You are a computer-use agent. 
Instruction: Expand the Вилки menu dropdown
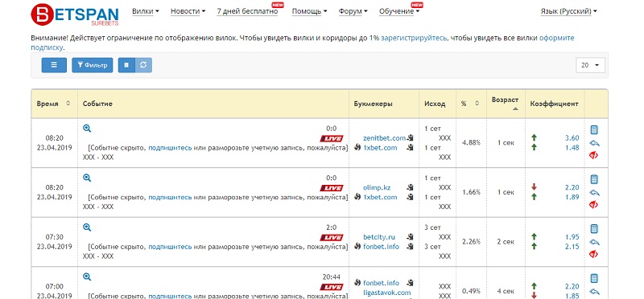(146, 11)
